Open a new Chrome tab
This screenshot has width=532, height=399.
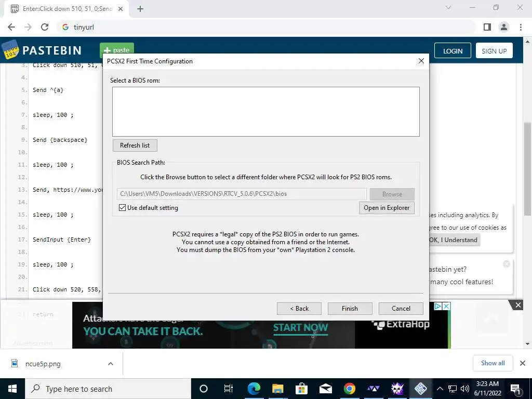pos(140,9)
